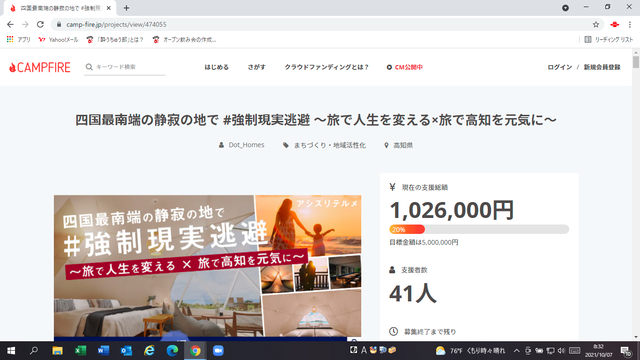Click the keyword search magnifier icon
This screenshot has height=360, width=640.
tap(89, 67)
